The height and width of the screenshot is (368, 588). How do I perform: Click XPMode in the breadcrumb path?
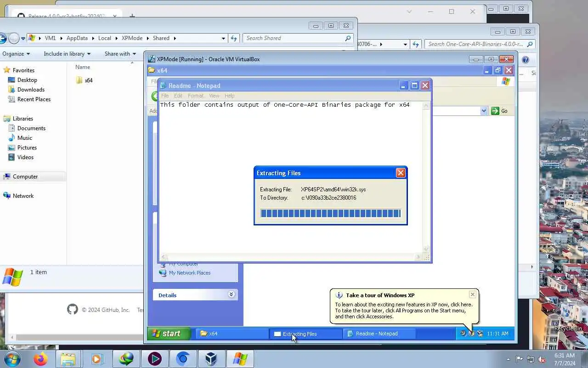click(x=132, y=38)
